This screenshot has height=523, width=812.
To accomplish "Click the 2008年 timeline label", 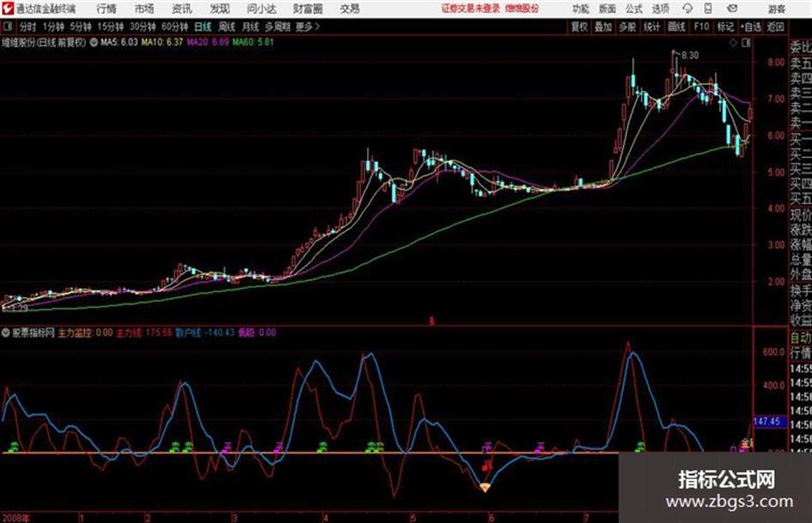I will click(x=16, y=518).
